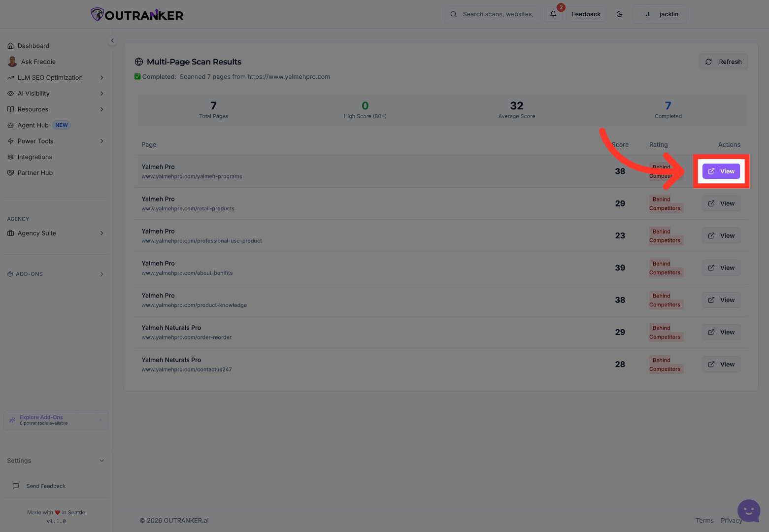Open Dashboard from the sidebar

pos(33,46)
